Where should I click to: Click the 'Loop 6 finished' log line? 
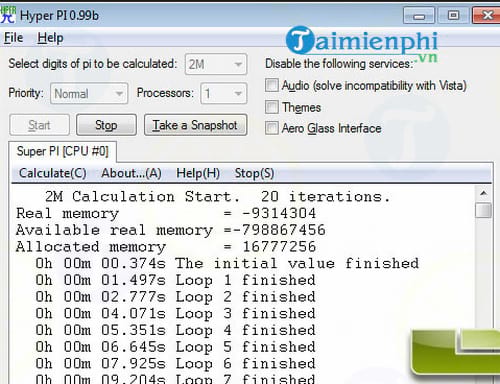pos(175,363)
